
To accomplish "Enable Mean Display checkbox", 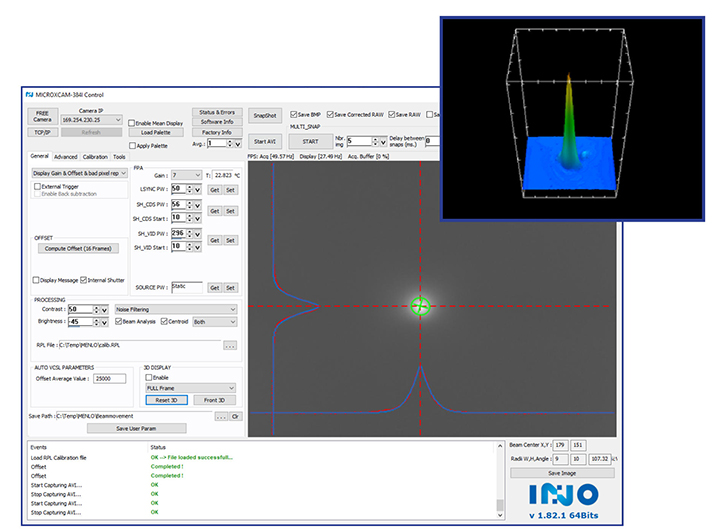I will pyautogui.click(x=132, y=122).
